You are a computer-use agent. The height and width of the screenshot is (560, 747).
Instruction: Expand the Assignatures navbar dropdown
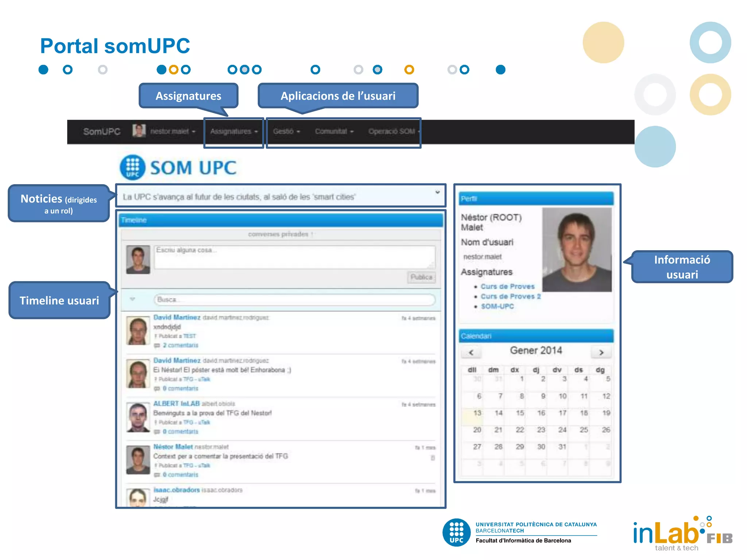[x=234, y=131]
